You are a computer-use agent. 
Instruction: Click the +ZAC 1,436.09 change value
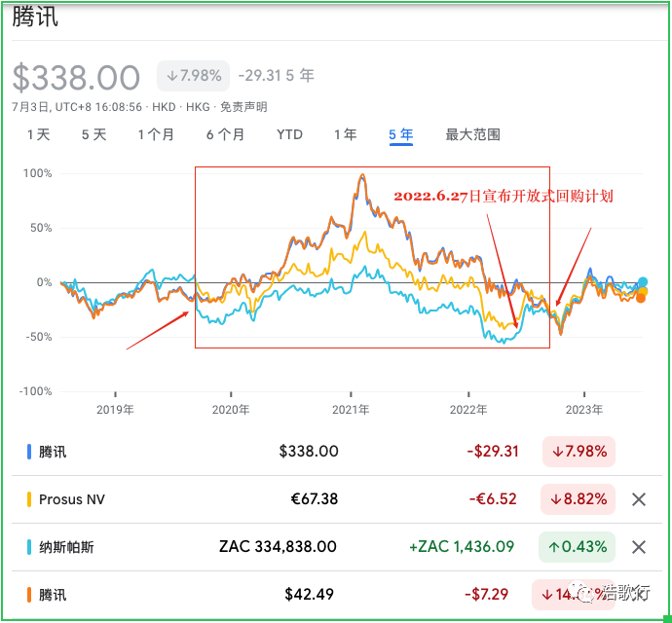tap(462, 547)
